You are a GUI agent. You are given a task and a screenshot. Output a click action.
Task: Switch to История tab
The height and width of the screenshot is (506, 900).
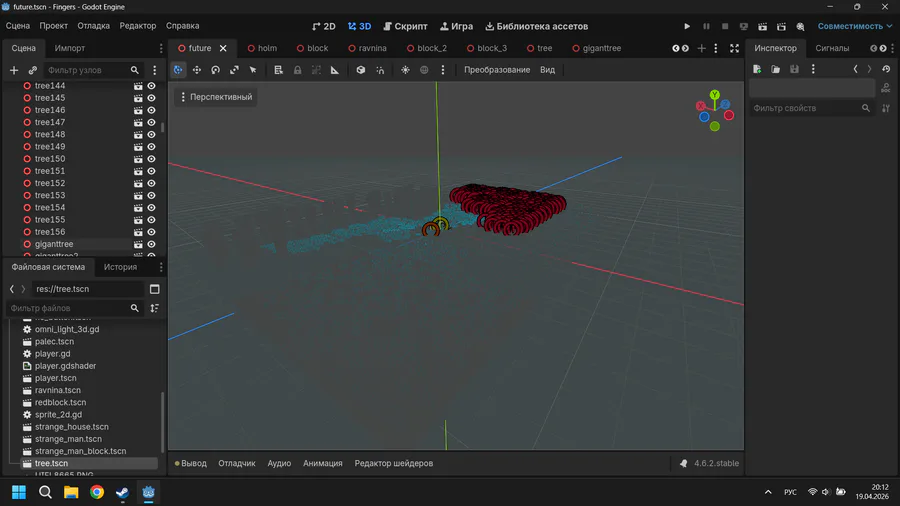[120, 267]
